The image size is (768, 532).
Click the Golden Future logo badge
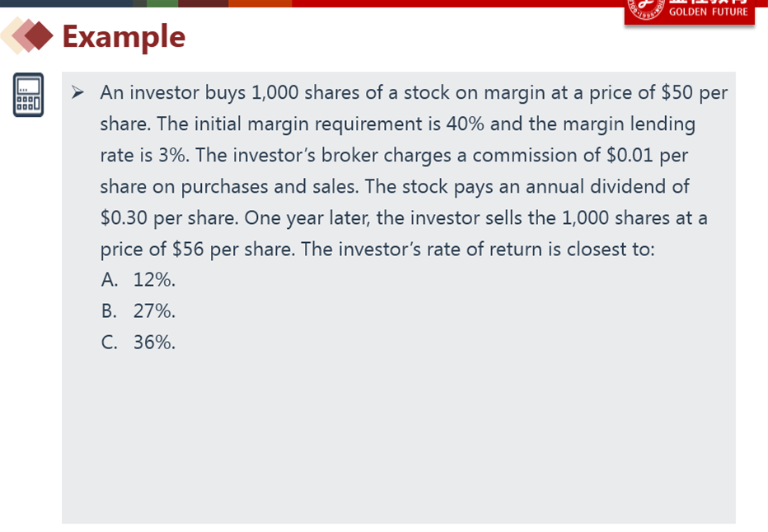tap(689, 12)
